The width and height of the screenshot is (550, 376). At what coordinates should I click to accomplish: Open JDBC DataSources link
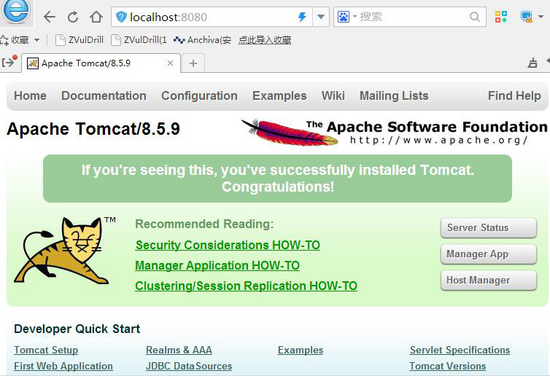189,366
